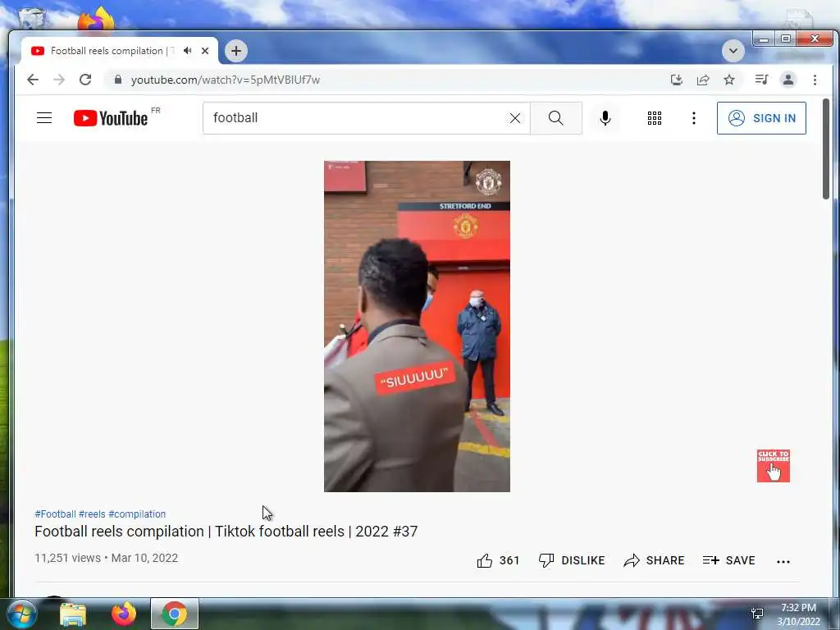Open Firefox from the taskbar
840x630 pixels.
(x=124, y=614)
